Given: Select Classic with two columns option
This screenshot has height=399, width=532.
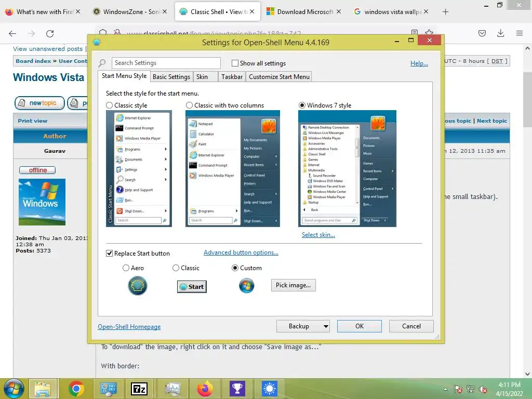Looking at the screenshot, I should click(189, 105).
